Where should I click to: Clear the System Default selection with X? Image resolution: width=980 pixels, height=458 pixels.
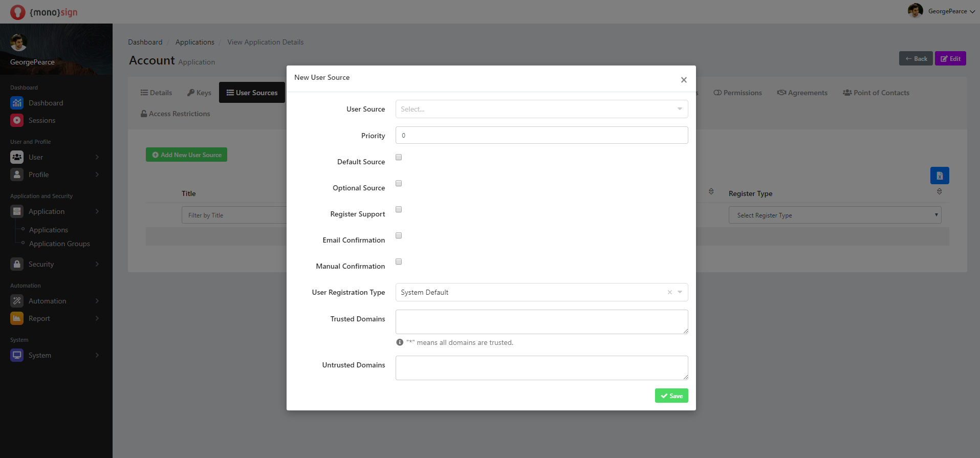coord(669,292)
